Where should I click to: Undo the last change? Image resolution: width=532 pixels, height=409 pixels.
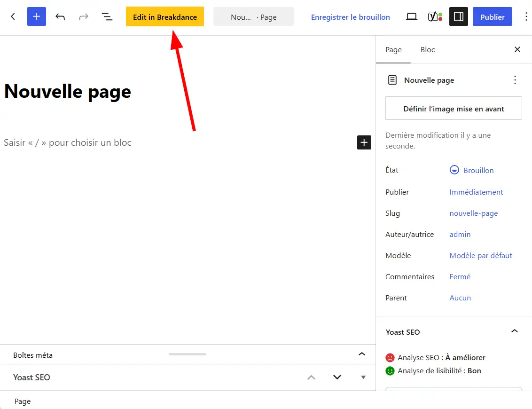(x=60, y=16)
